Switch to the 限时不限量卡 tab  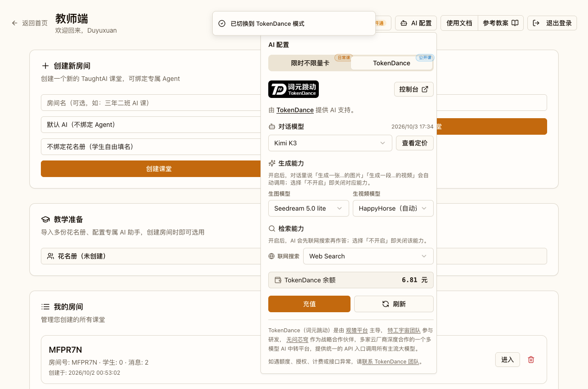click(x=310, y=63)
